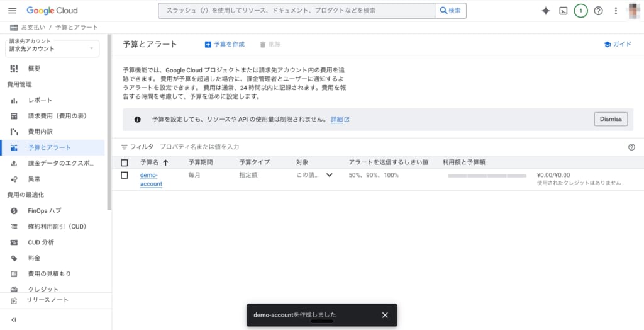Screen dimensions: 644x330
Task: Click the 削除 trash button
Action: pos(270,45)
